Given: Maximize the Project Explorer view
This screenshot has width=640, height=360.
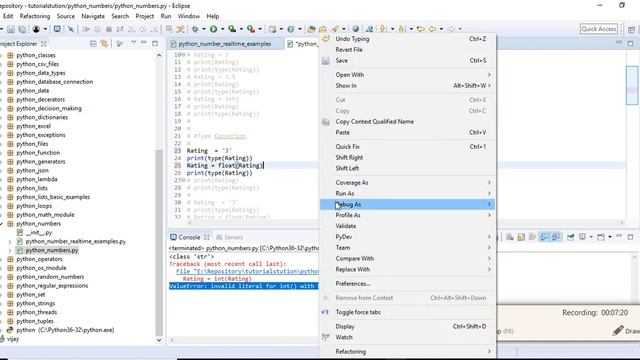Looking at the screenshot, I should coord(155,43).
